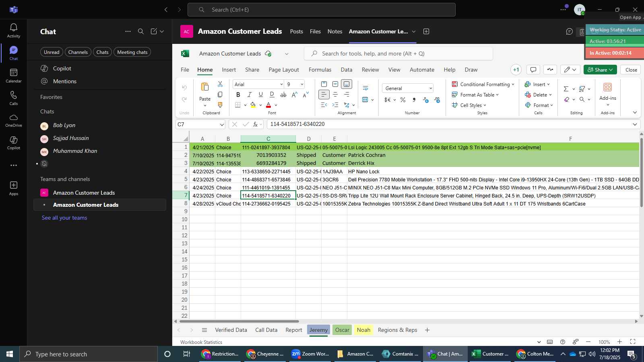
Task: Select Align Left in Alignment group
Action: coord(324,95)
